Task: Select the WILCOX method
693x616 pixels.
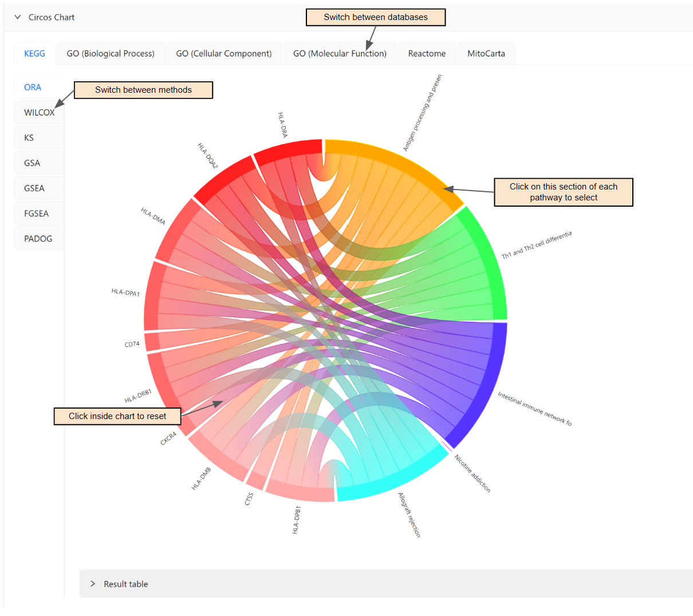Action: (38, 112)
